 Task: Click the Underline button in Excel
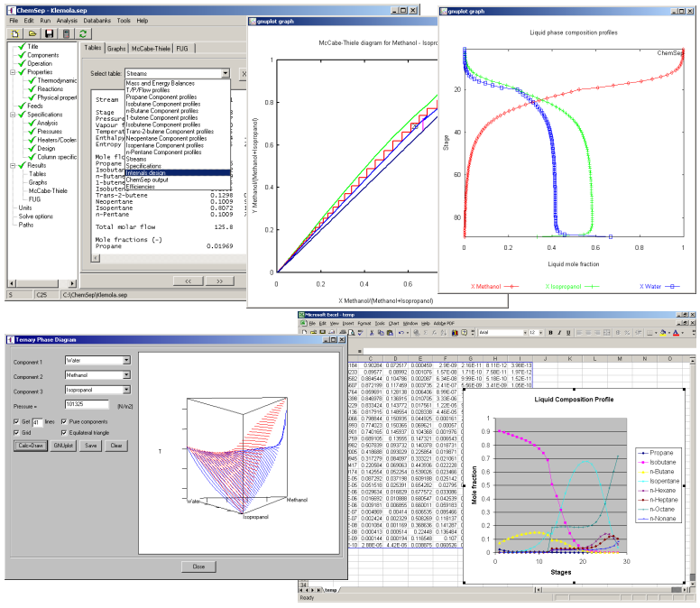coord(568,333)
